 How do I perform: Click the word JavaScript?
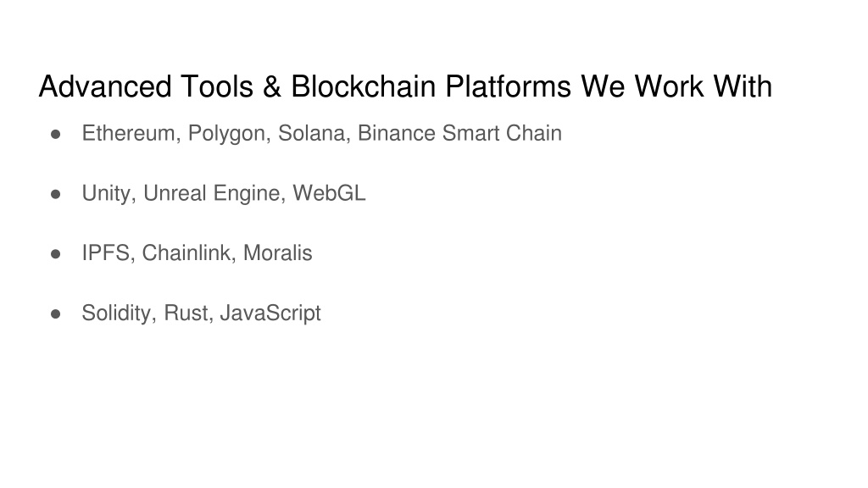click(270, 313)
